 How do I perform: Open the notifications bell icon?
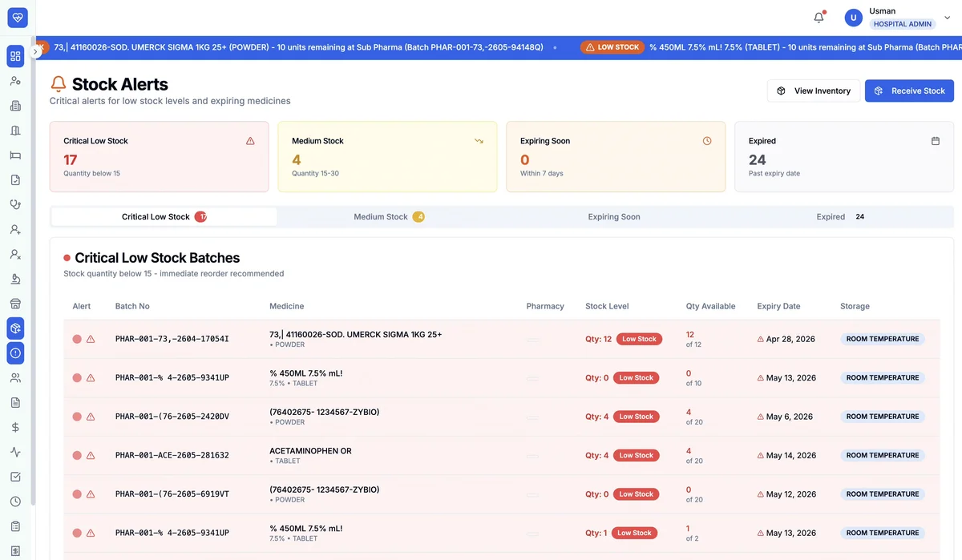[819, 17]
